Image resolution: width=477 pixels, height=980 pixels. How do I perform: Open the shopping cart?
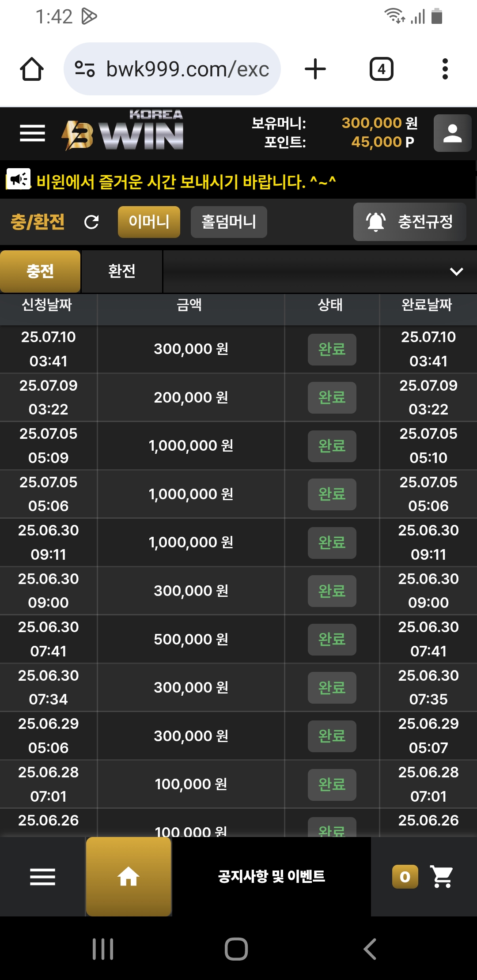pyautogui.click(x=442, y=877)
